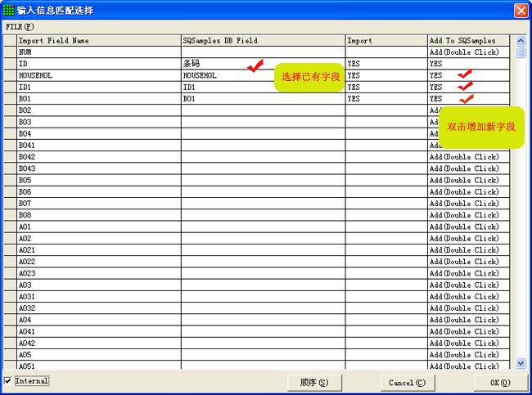The height and width of the screenshot is (395, 532).
Task: Close the dialog with the red X button
Action: pyautogui.click(x=521, y=10)
